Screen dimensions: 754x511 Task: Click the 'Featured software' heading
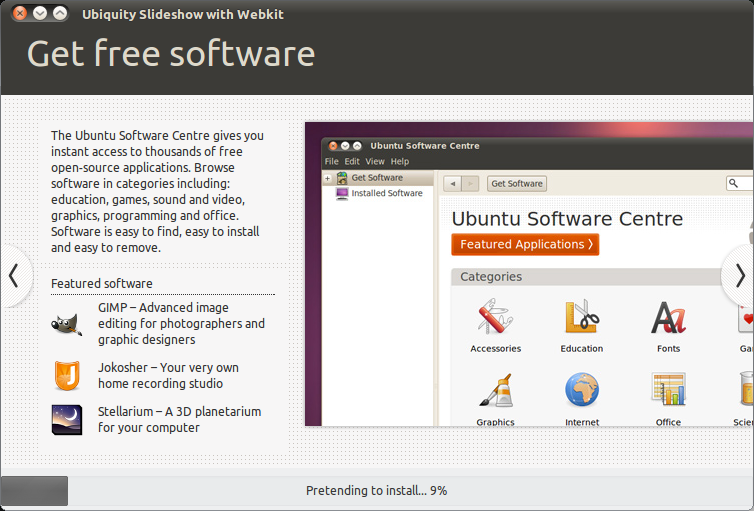tap(101, 284)
